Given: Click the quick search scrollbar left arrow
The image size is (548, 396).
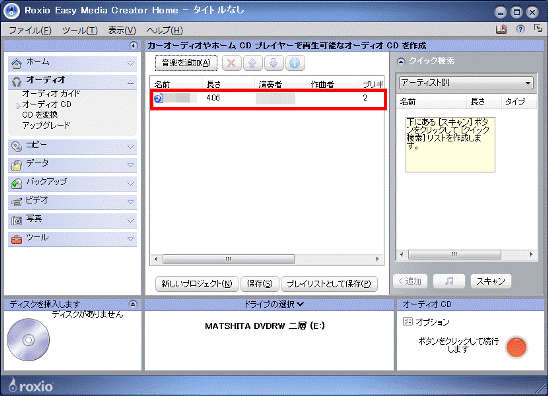Looking at the screenshot, I should tap(402, 254).
